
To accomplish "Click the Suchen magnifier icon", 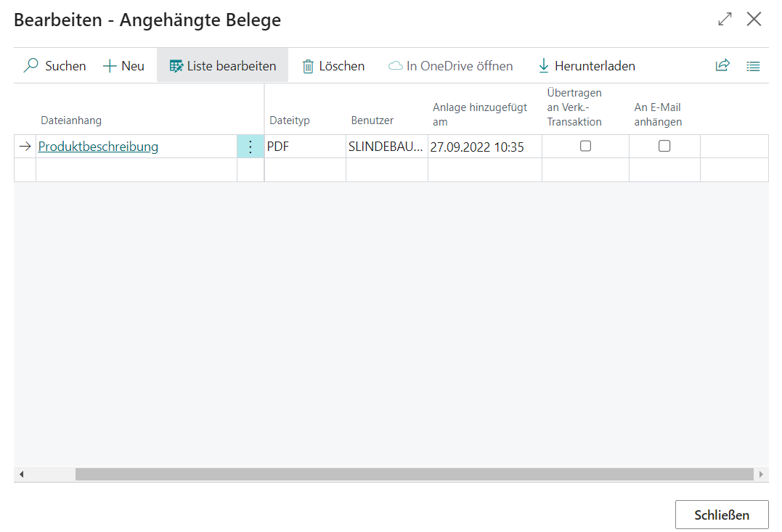I will [31, 66].
